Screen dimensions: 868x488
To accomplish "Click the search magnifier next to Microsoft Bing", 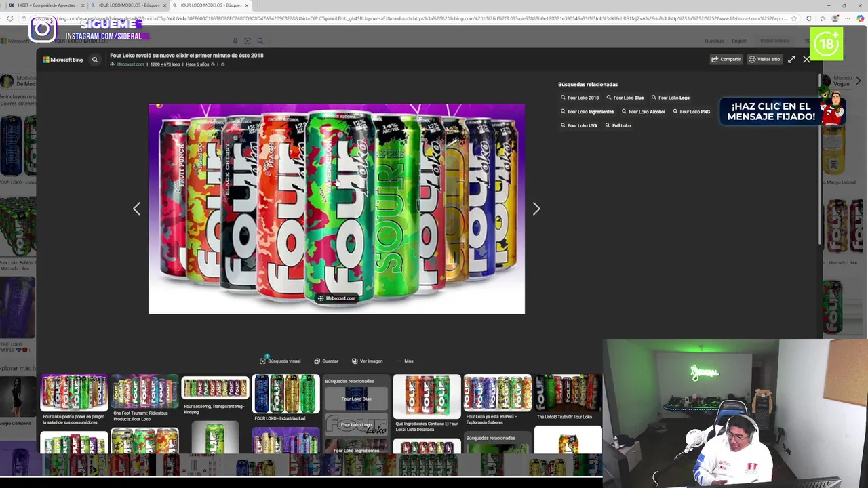I will click(95, 60).
